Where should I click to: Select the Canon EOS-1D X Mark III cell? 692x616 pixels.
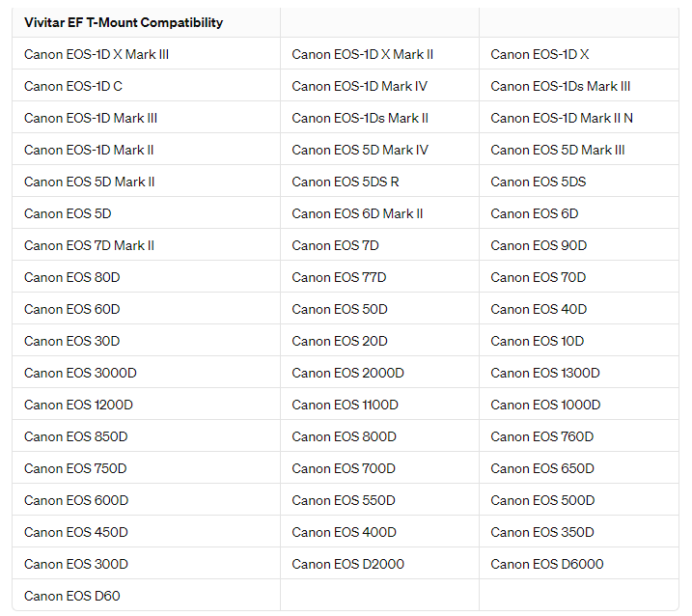click(x=97, y=54)
